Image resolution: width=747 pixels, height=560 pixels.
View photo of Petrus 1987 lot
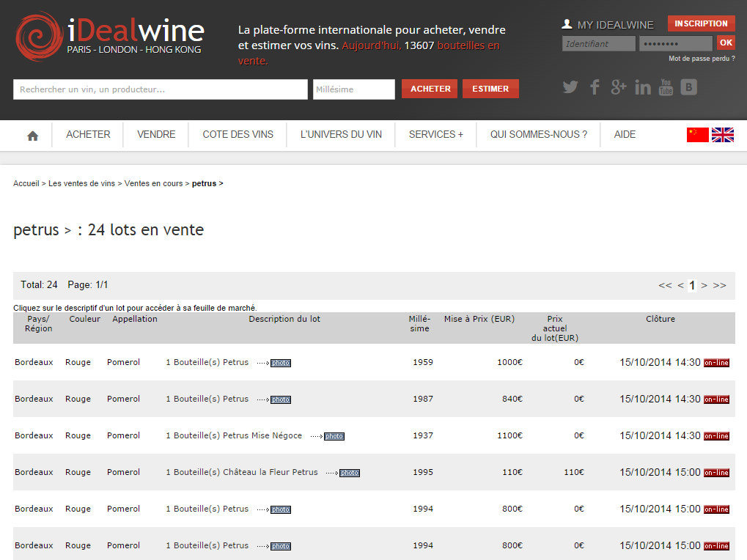(x=281, y=399)
